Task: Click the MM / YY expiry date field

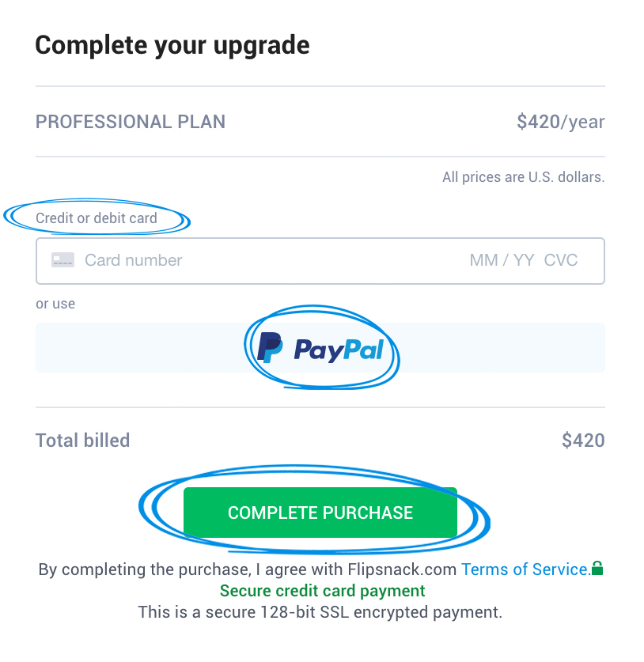Action: pyautogui.click(x=502, y=260)
